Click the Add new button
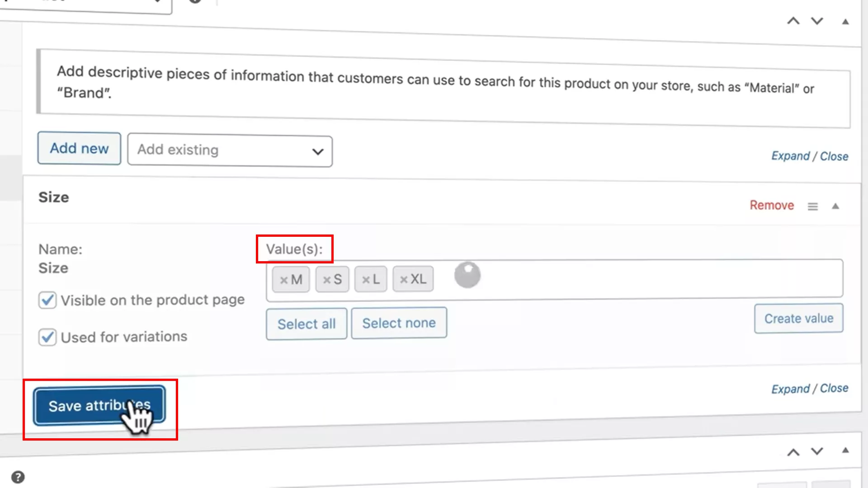This screenshot has height=488, width=868. (x=79, y=148)
